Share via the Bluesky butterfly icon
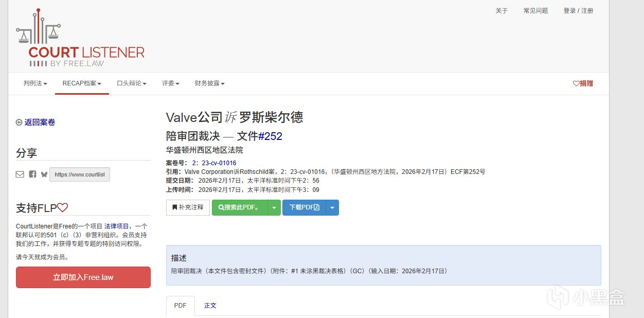 (44, 174)
